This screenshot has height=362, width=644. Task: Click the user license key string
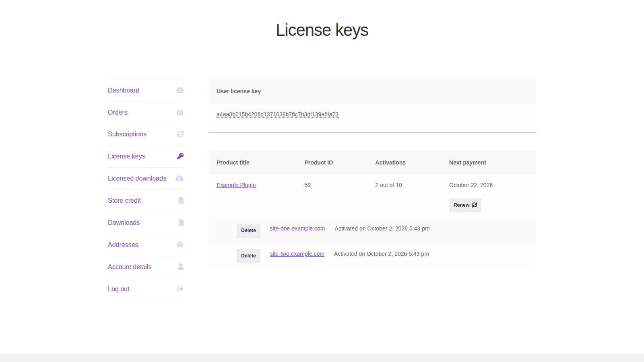(277, 114)
